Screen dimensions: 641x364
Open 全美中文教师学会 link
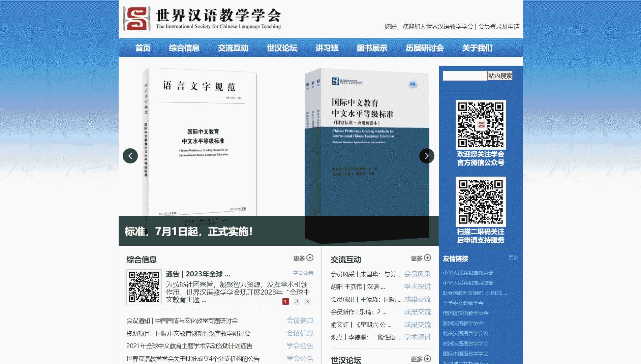[463, 303]
